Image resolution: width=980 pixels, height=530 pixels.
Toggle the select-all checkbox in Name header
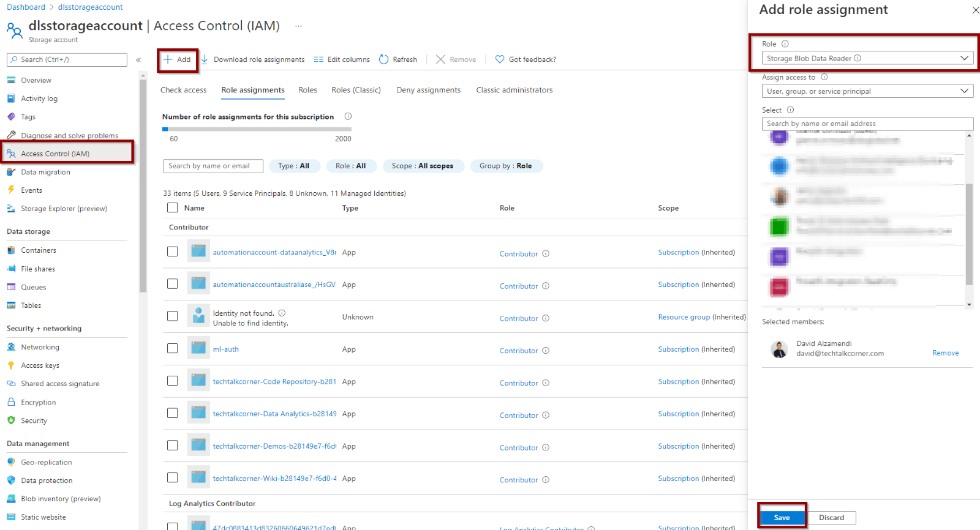(x=173, y=207)
